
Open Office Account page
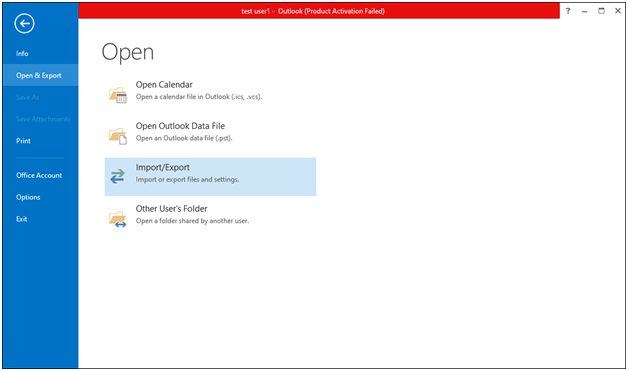[x=39, y=175]
